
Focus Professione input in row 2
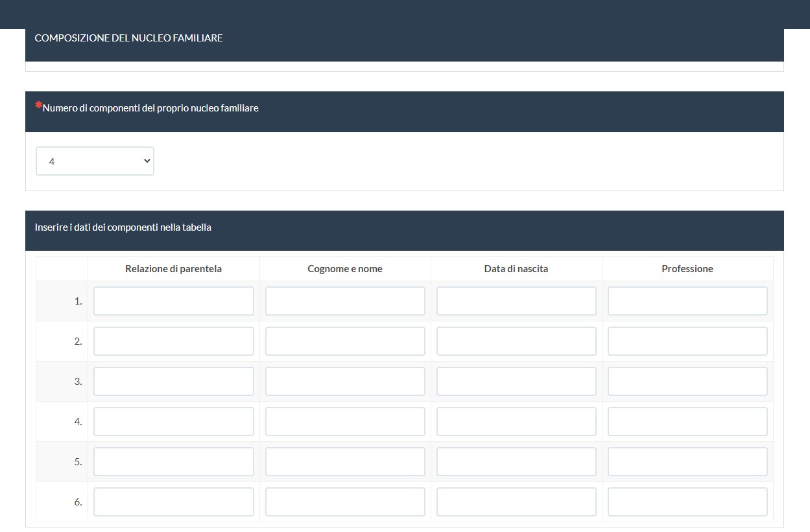[x=687, y=341]
